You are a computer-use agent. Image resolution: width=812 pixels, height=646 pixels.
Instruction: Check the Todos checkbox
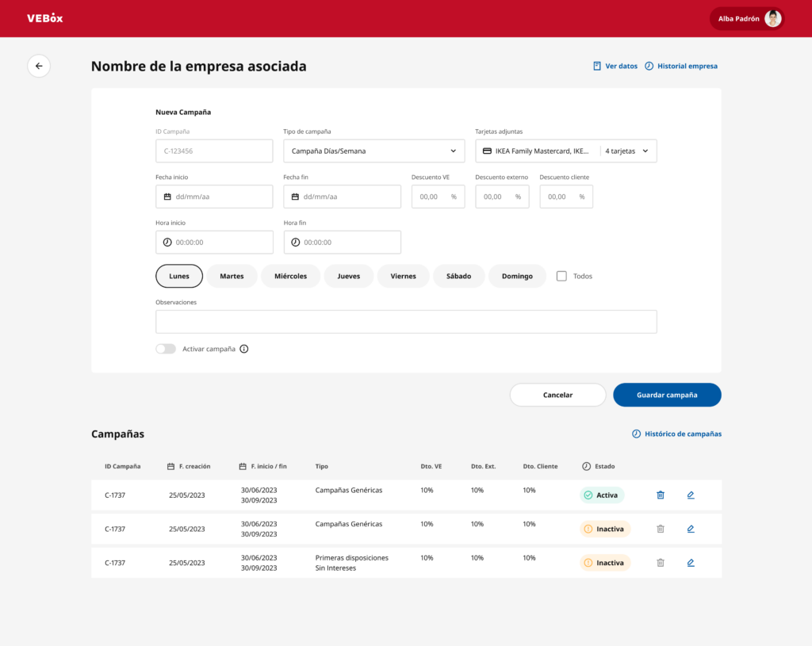tap(561, 276)
